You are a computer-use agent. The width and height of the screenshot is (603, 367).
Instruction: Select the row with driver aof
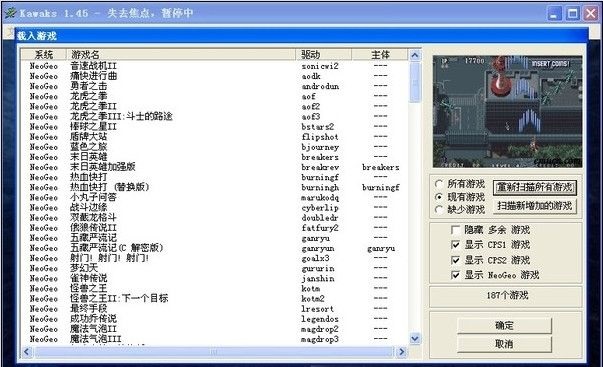pyautogui.click(x=214, y=97)
